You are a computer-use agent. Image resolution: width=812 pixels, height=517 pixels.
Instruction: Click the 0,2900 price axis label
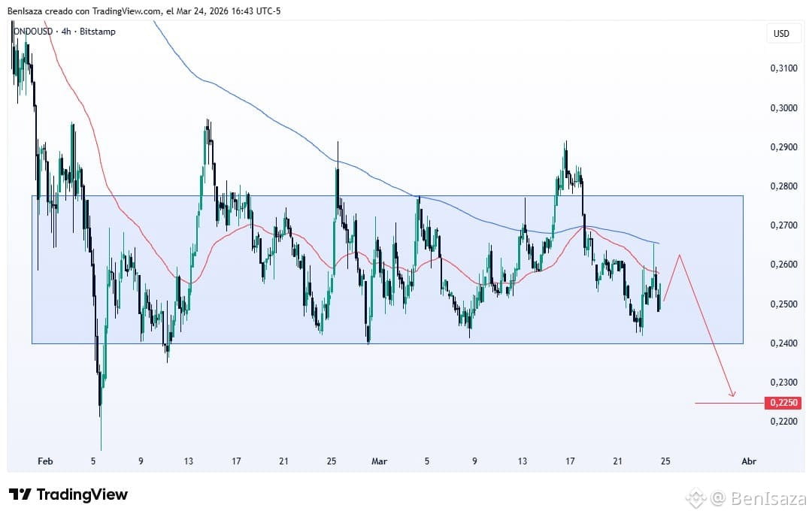tap(784, 147)
